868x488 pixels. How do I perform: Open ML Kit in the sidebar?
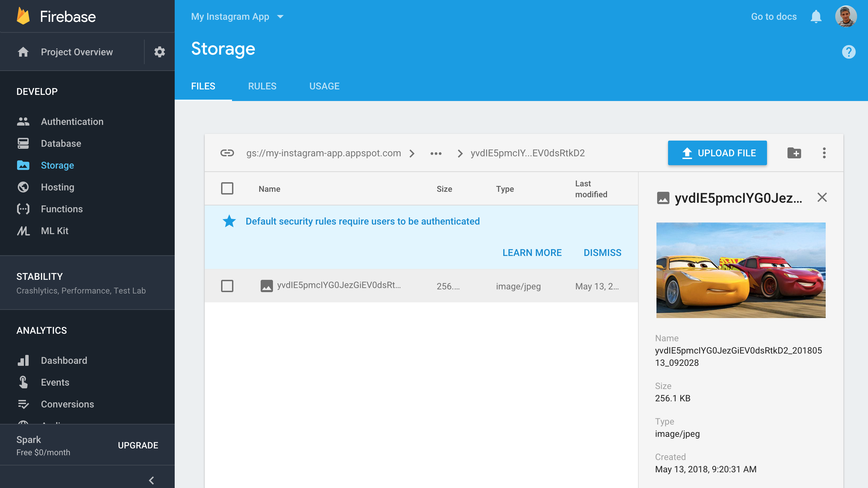click(x=55, y=231)
